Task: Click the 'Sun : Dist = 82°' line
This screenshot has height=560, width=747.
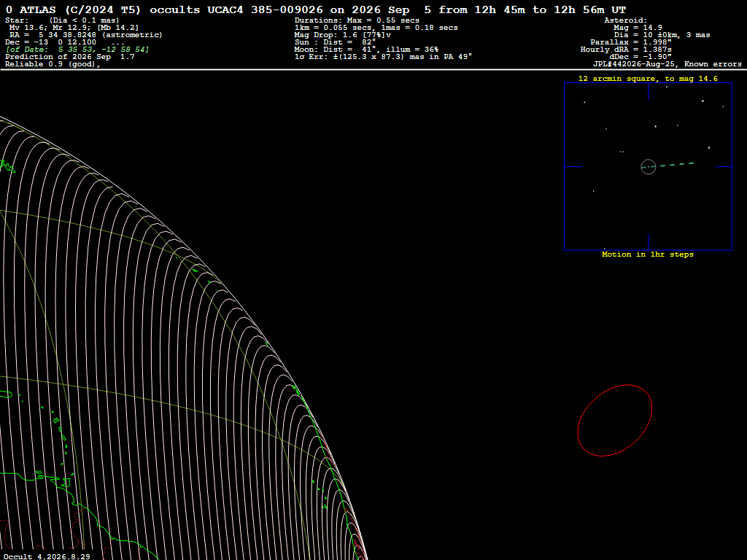Action: pos(336,42)
